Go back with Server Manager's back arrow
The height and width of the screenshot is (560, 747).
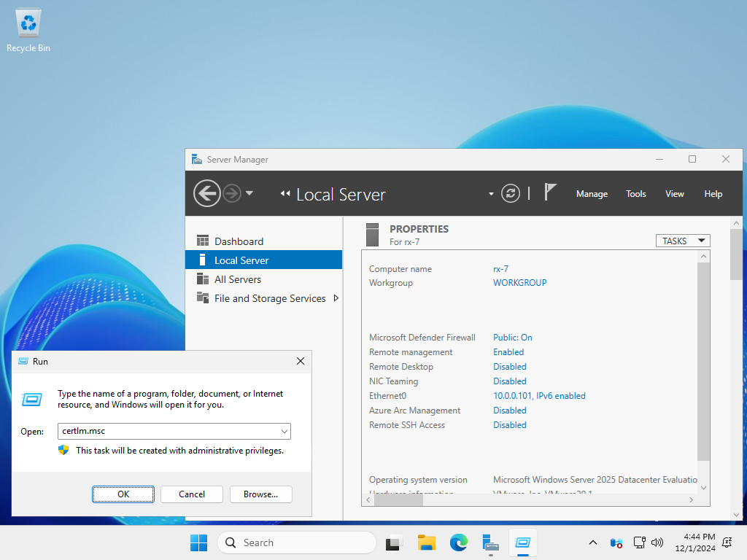pos(206,193)
